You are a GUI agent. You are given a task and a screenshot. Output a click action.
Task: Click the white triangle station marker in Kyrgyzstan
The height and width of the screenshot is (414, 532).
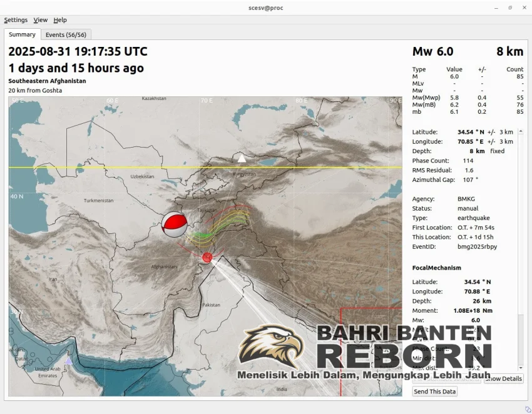[242, 158]
